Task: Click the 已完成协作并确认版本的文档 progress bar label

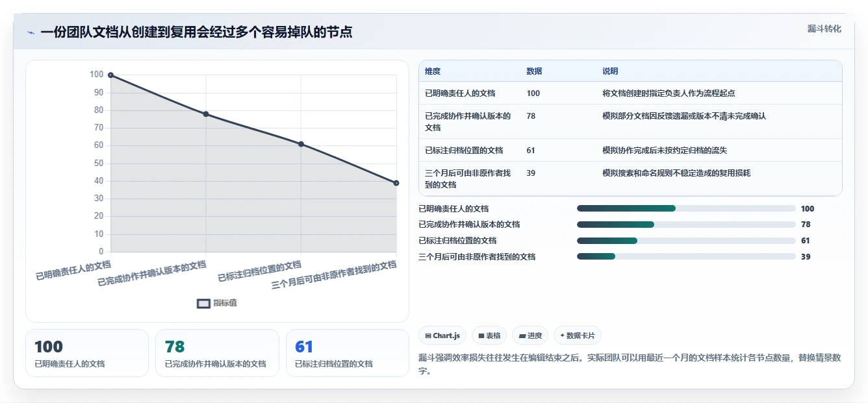Action: tap(469, 225)
